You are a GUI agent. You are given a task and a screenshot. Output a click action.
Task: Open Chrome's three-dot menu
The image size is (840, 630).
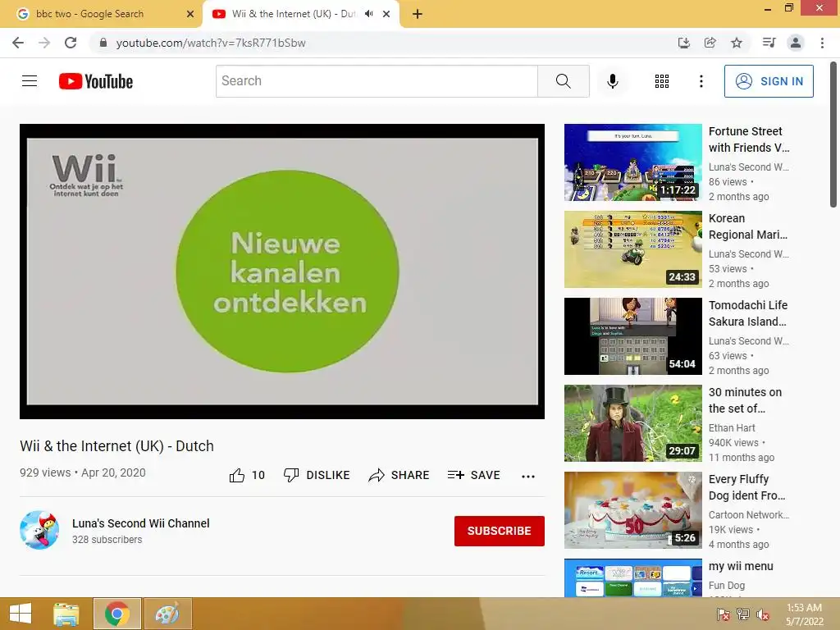822,43
